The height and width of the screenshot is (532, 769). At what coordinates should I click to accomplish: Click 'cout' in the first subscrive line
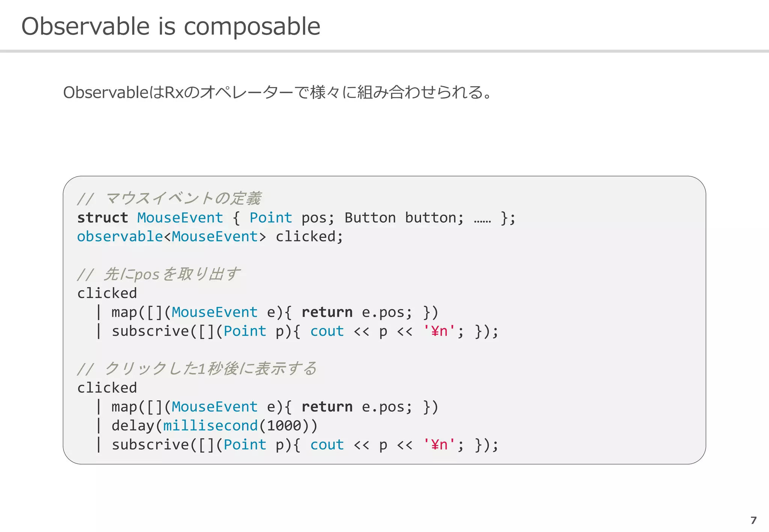(x=327, y=331)
